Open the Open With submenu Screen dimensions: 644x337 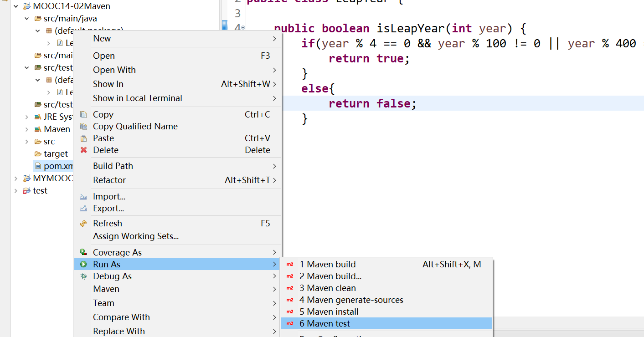pyautogui.click(x=178, y=70)
